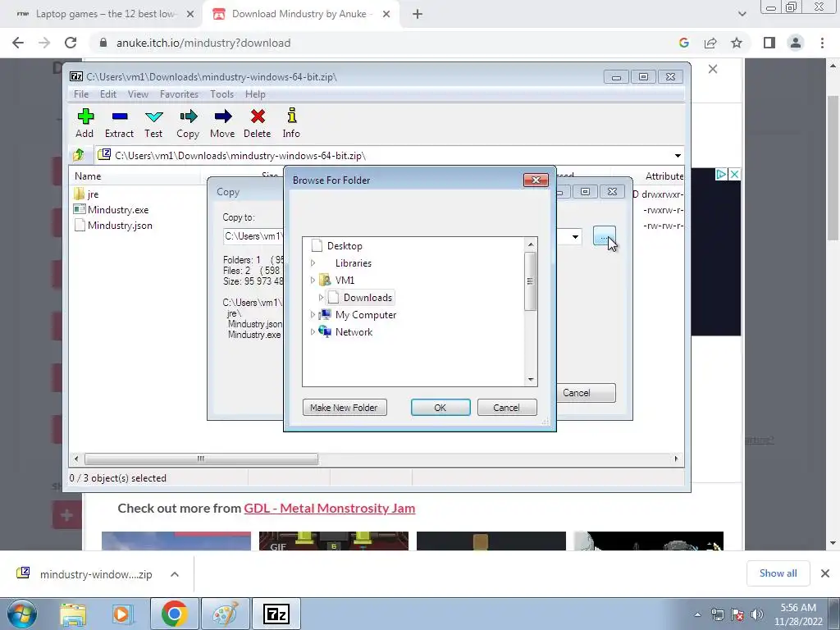Click the Info toolbar icon
This screenshot has height=630, width=840.
[x=291, y=123]
